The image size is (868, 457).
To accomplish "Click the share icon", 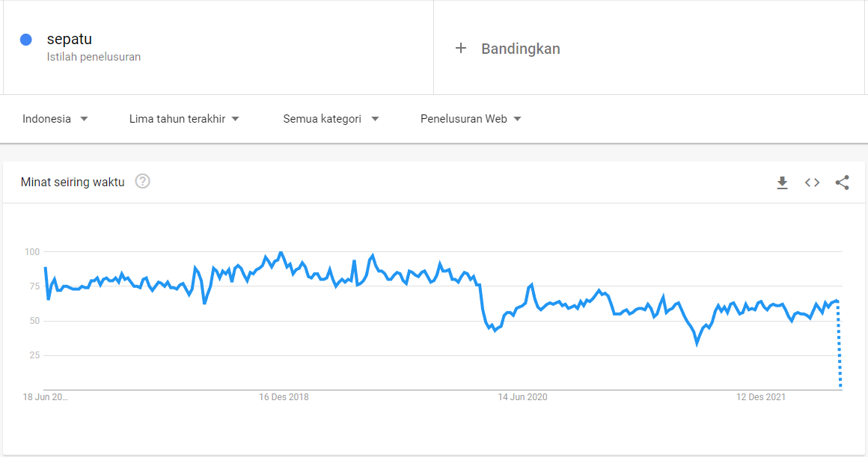I will click(x=842, y=183).
